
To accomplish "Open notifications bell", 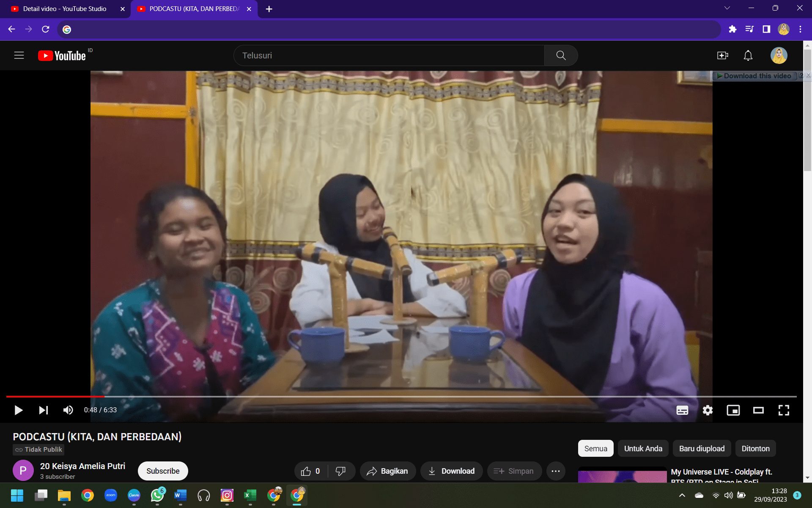I will click(748, 55).
